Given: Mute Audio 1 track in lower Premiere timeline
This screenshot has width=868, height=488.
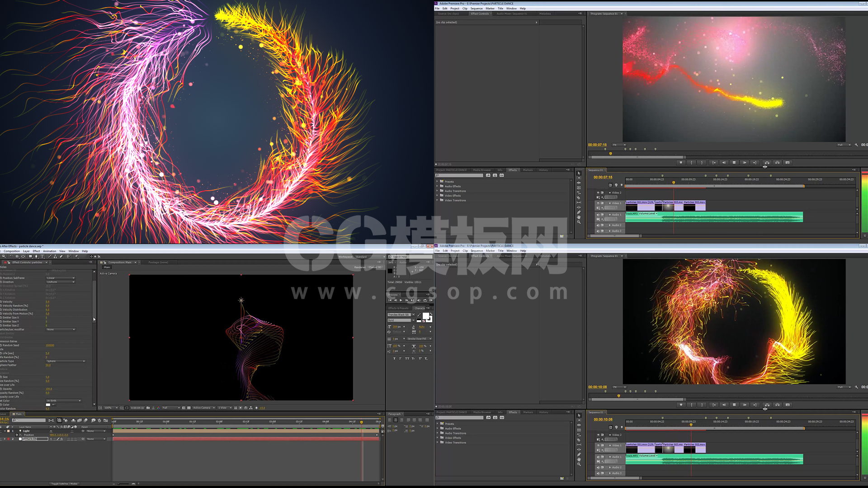Looking at the screenshot, I should [598, 457].
